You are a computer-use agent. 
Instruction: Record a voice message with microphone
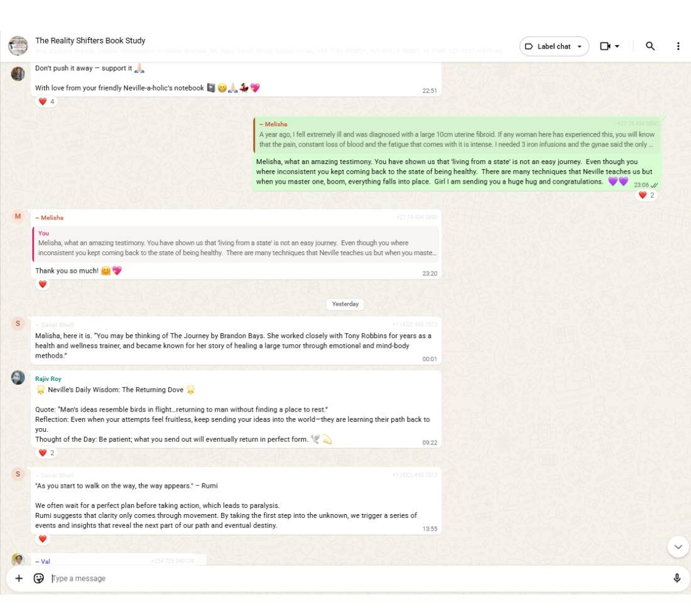677,578
